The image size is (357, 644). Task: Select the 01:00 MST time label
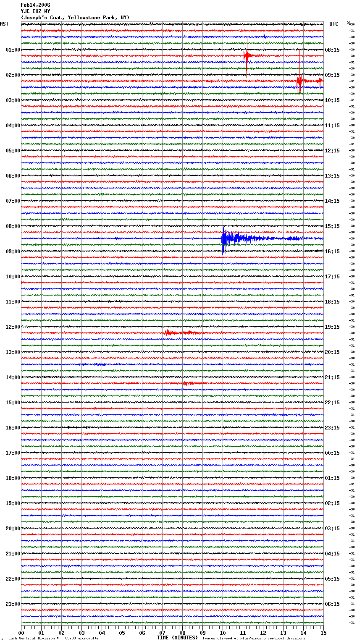13,50
